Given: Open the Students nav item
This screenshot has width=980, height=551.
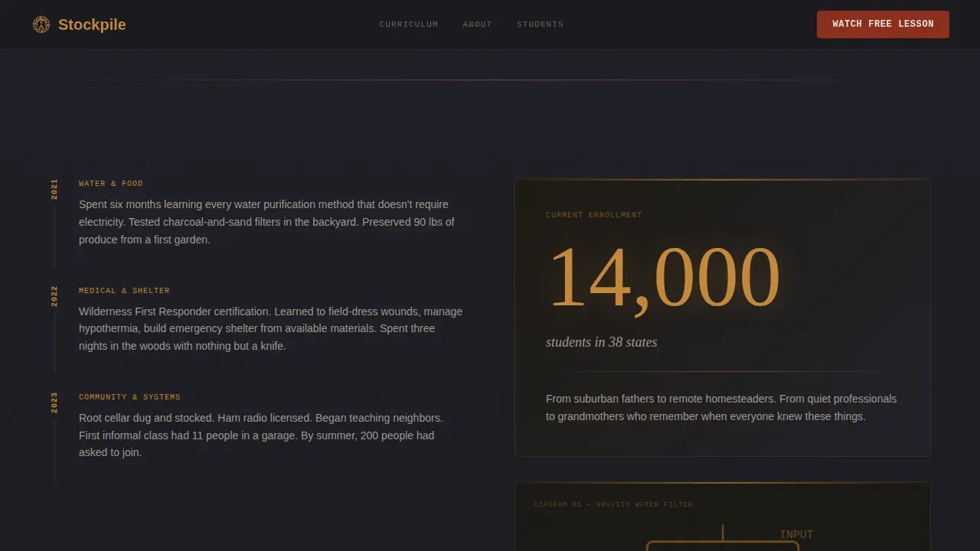Looking at the screenshot, I should coord(540,24).
